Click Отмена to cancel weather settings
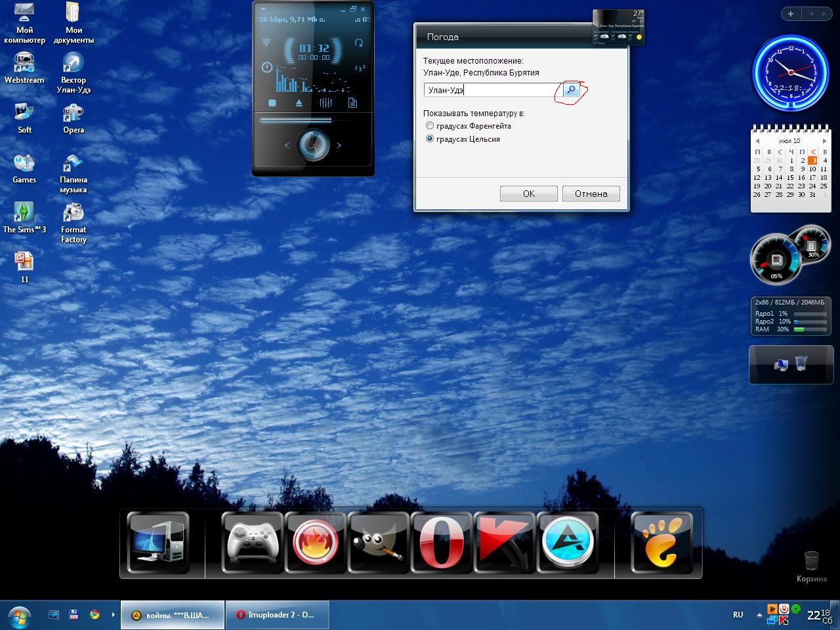Image resolution: width=840 pixels, height=630 pixels. coord(591,194)
